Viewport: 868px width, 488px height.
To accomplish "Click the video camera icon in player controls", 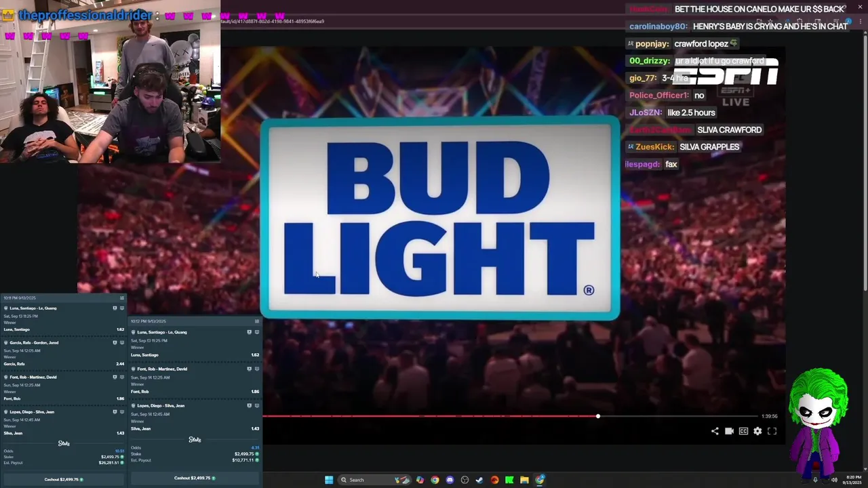I will (x=729, y=431).
